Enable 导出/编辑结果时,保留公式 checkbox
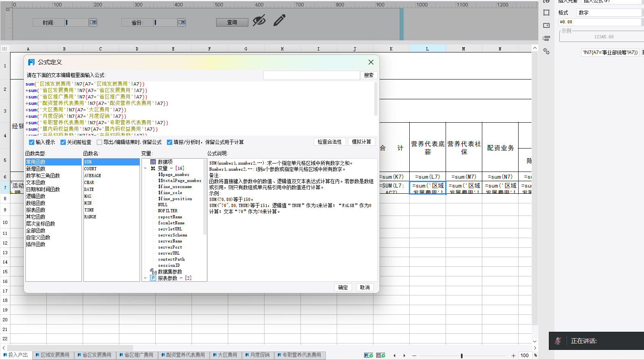 [99, 142]
